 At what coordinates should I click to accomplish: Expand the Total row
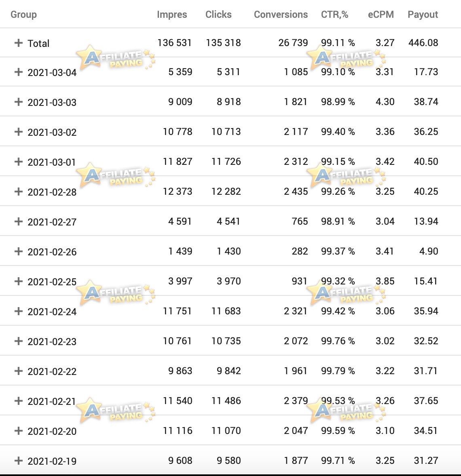pyautogui.click(x=19, y=43)
